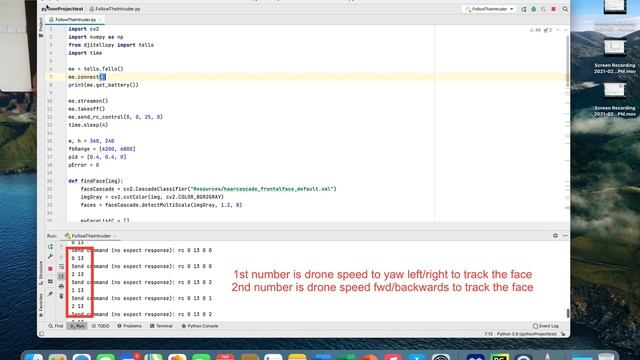Click the warnings count indicator in editor

(535, 30)
